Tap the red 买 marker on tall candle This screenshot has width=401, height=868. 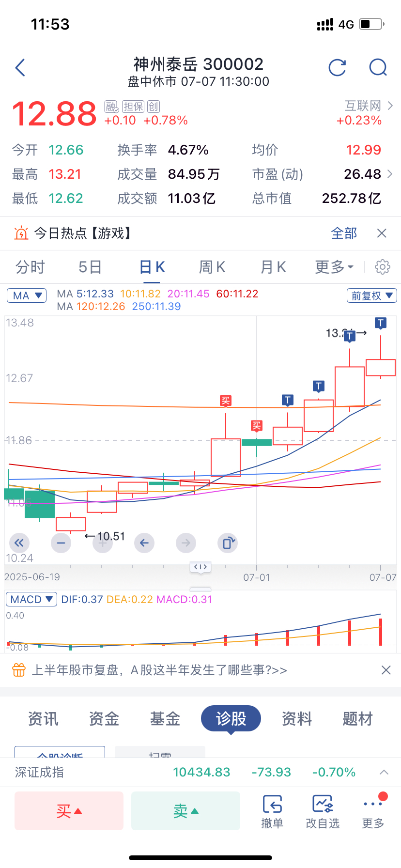(x=226, y=401)
